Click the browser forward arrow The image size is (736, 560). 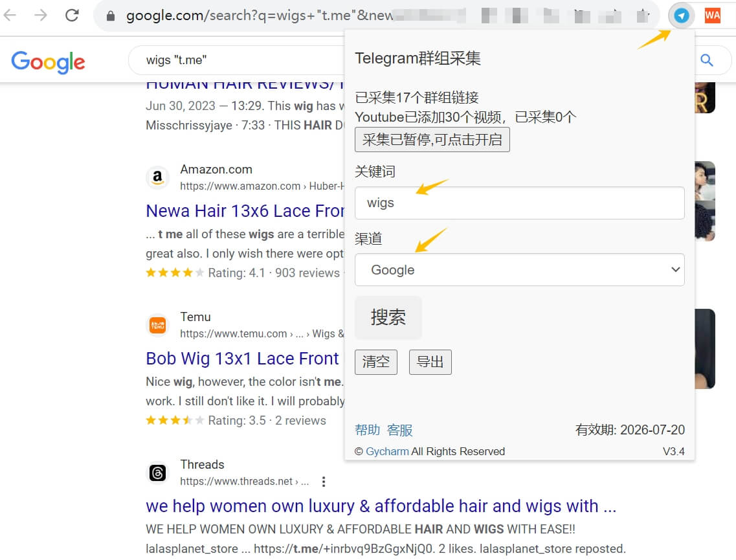point(41,16)
